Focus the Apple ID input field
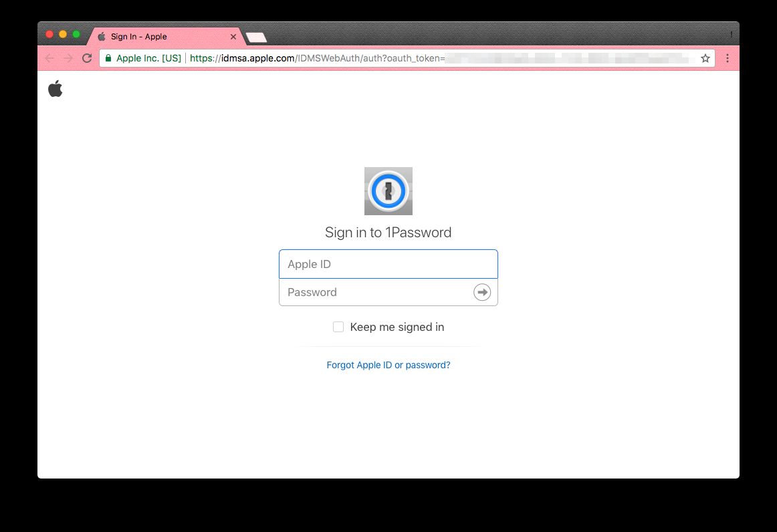Viewport: 777px width, 532px height. pos(388,264)
